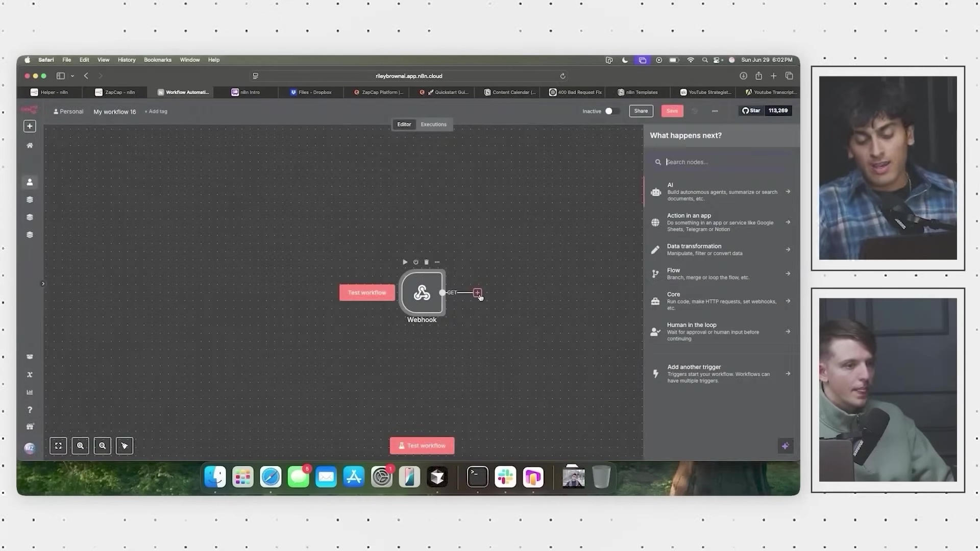Click the Share button

tap(641, 111)
